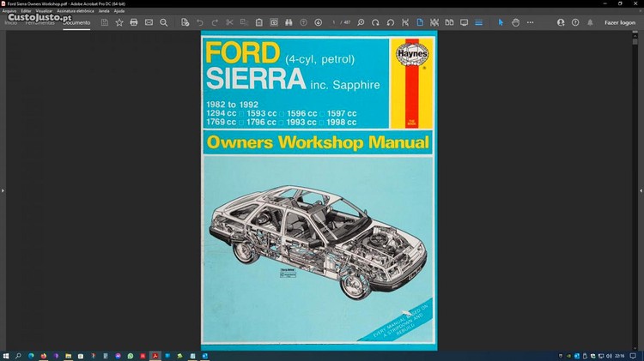Send file by email envelope icon
The image size is (644, 361).
tap(149, 22)
